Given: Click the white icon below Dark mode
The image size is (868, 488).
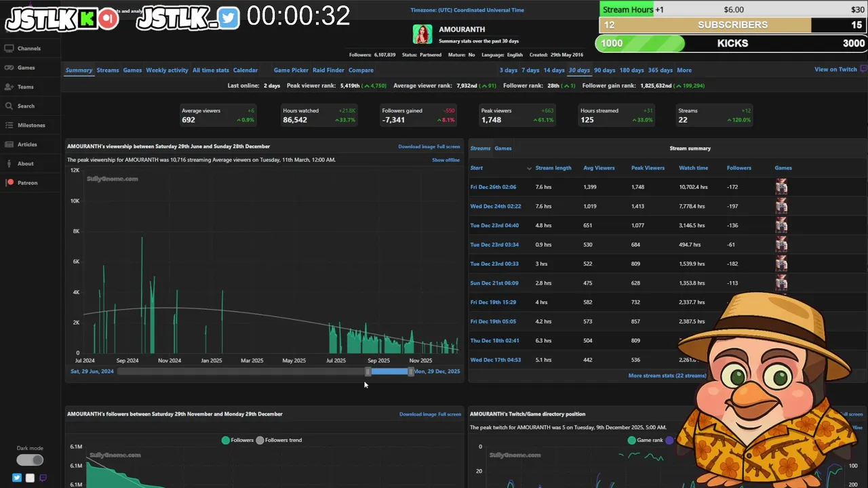Looking at the screenshot, I should coord(30,478).
